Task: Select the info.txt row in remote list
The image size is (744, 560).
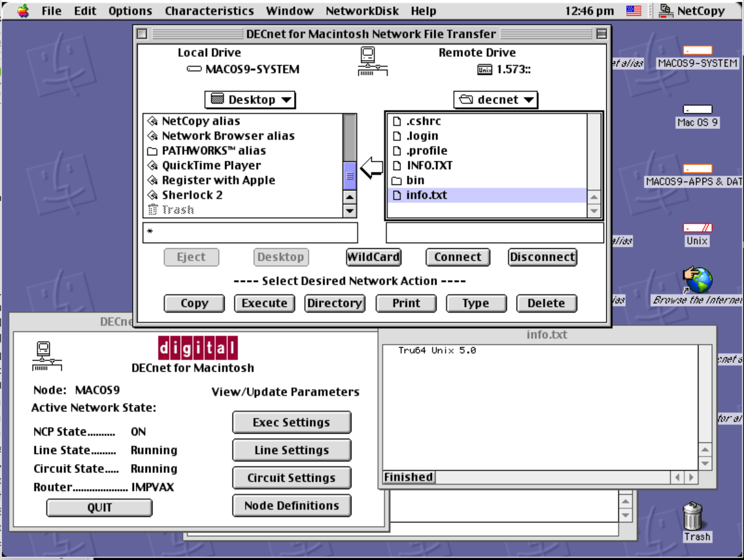Action: coord(487,195)
